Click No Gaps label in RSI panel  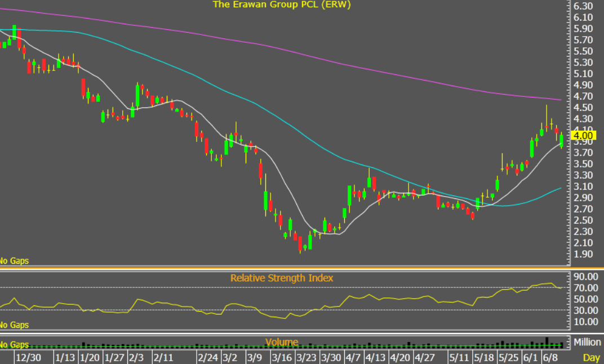pyautogui.click(x=14, y=325)
